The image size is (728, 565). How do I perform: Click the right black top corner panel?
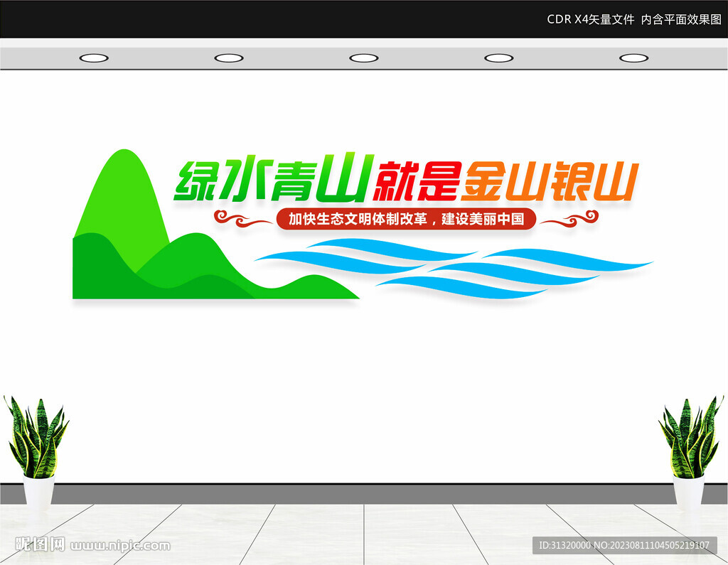click(x=711, y=16)
